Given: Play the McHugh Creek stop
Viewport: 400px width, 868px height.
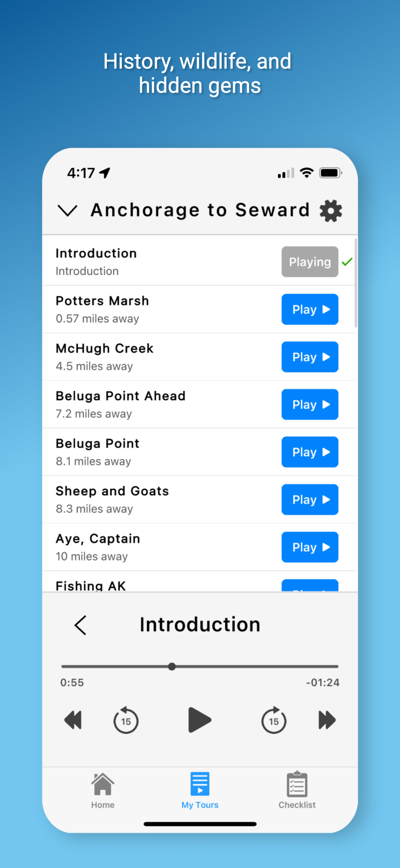Looking at the screenshot, I should click(310, 357).
